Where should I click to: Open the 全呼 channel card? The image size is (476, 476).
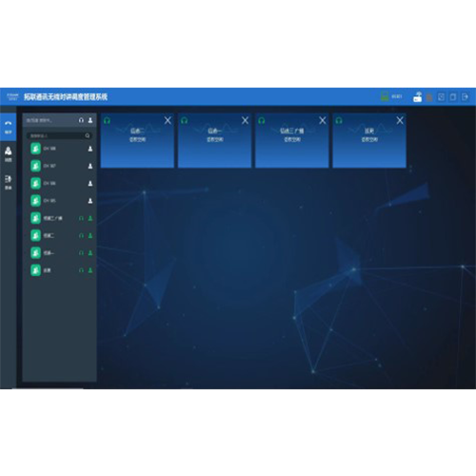tap(369, 140)
